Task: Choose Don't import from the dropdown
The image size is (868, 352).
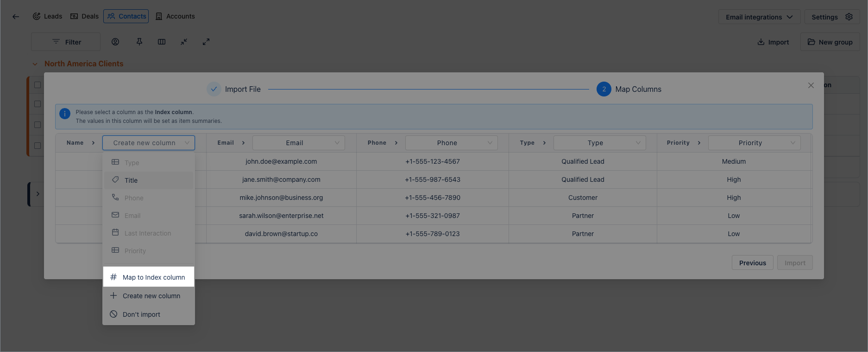Action: [141, 314]
